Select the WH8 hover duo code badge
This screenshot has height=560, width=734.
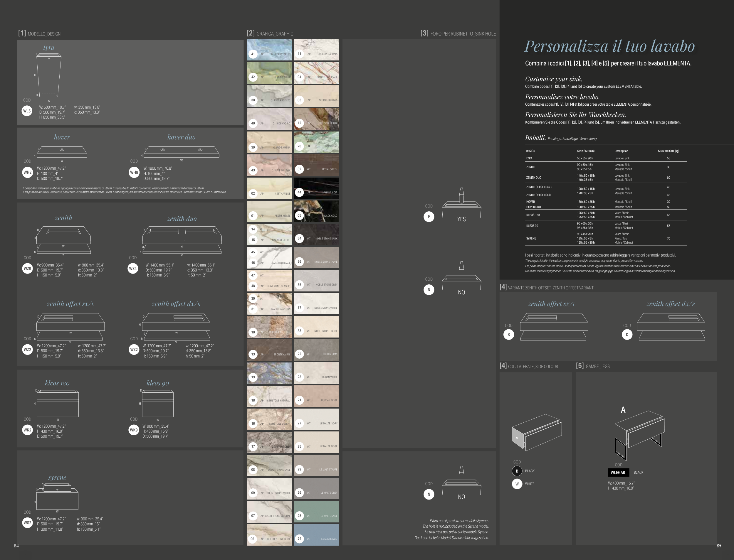[x=134, y=172]
